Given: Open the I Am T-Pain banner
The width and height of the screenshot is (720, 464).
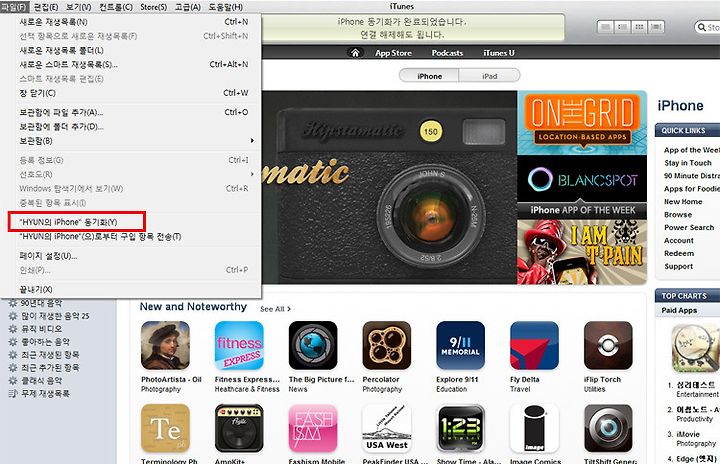Looking at the screenshot, I should [x=582, y=252].
